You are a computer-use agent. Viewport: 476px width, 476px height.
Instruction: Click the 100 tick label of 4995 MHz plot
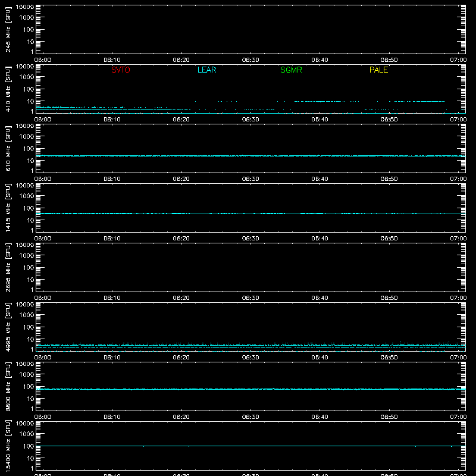[x=29, y=327]
